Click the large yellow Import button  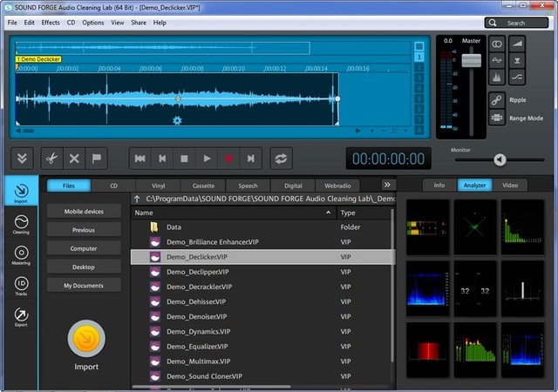pos(86,339)
